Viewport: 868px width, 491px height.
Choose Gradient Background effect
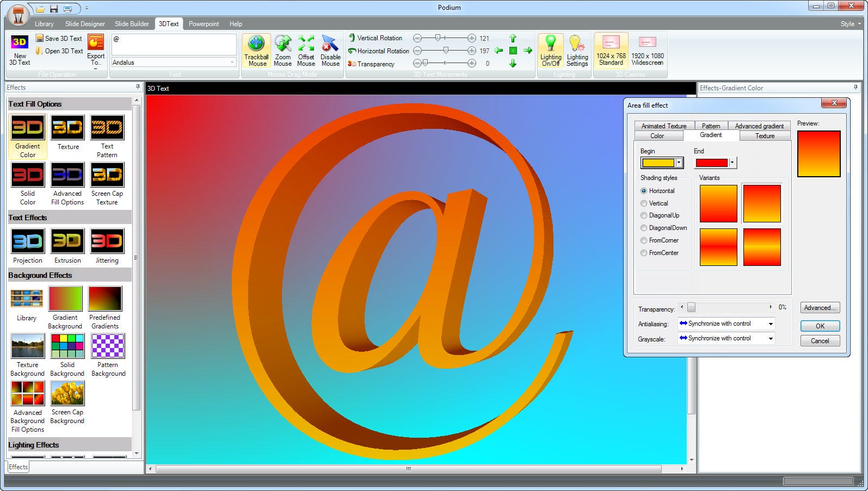coord(65,308)
